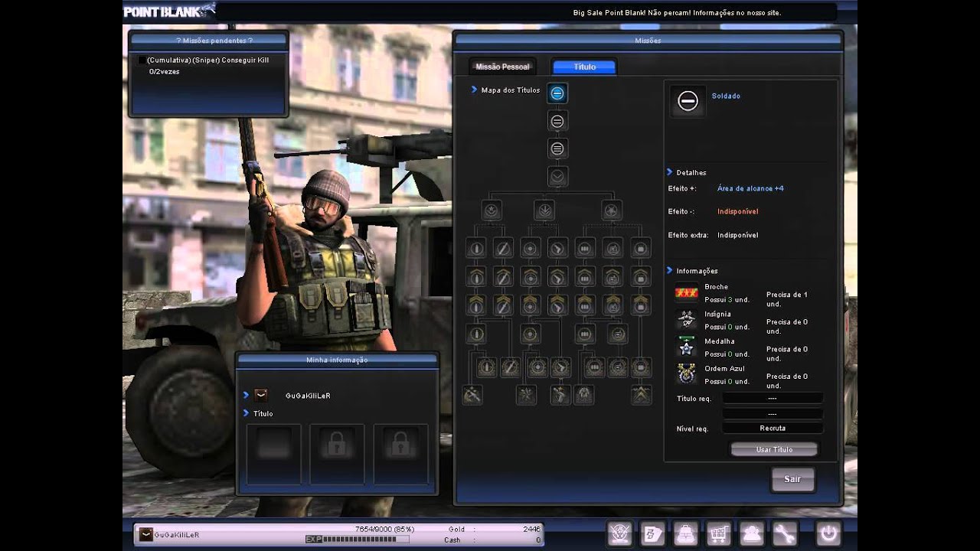Open the PB card button in bottom bar
Viewport: 980px width, 551px height.
click(x=652, y=533)
